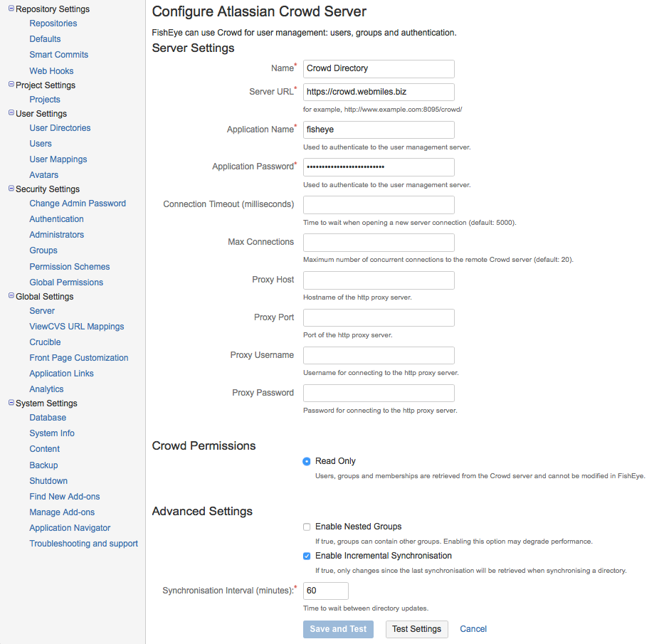The width and height of the screenshot is (659, 644).
Task: Go to User Directories
Action: click(x=60, y=128)
